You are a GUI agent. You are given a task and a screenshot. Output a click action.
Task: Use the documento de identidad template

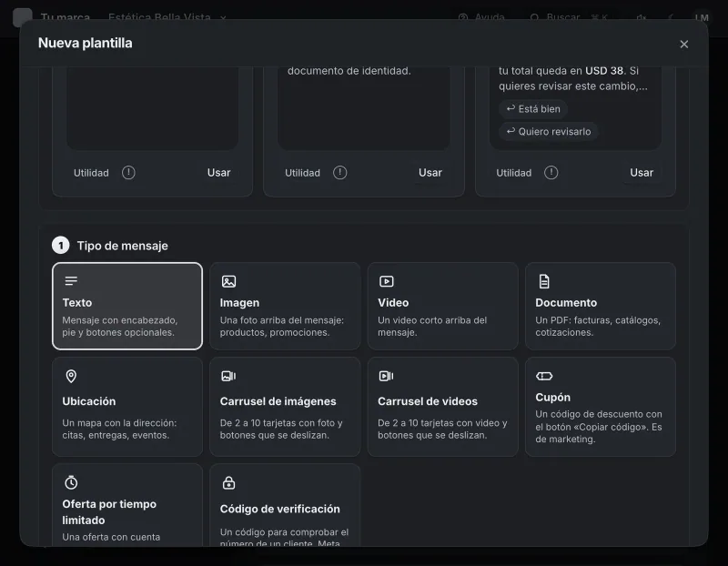click(x=430, y=173)
